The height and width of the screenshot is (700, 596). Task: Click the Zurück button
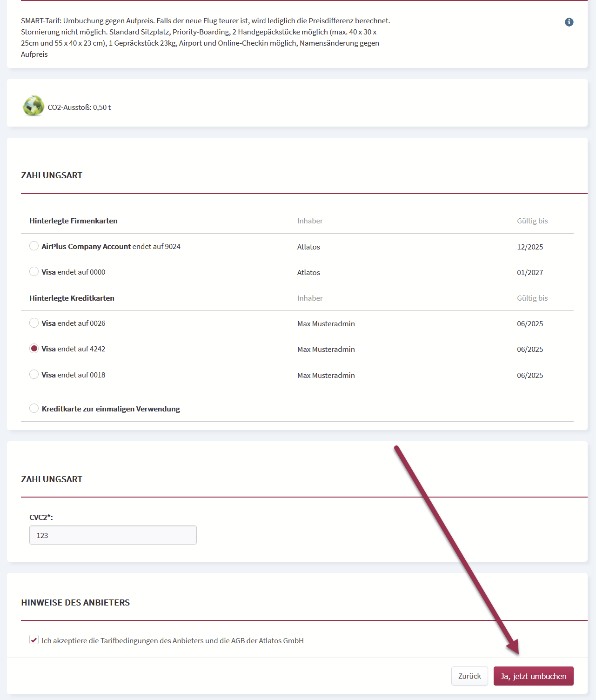(469, 676)
